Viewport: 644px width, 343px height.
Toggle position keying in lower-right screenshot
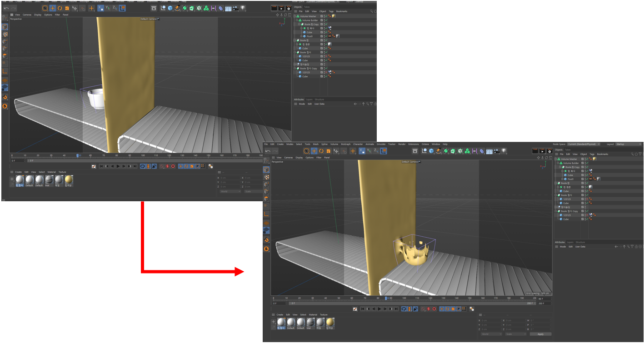pos(442,309)
